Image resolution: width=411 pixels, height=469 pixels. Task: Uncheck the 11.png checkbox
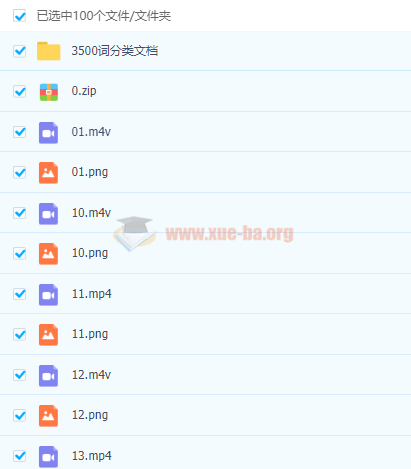[20, 334]
